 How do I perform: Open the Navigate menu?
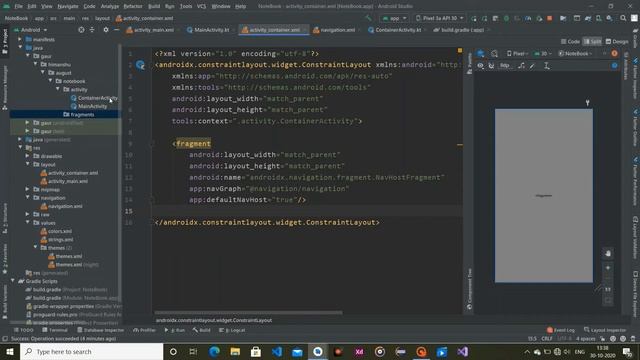pos(68,6)
